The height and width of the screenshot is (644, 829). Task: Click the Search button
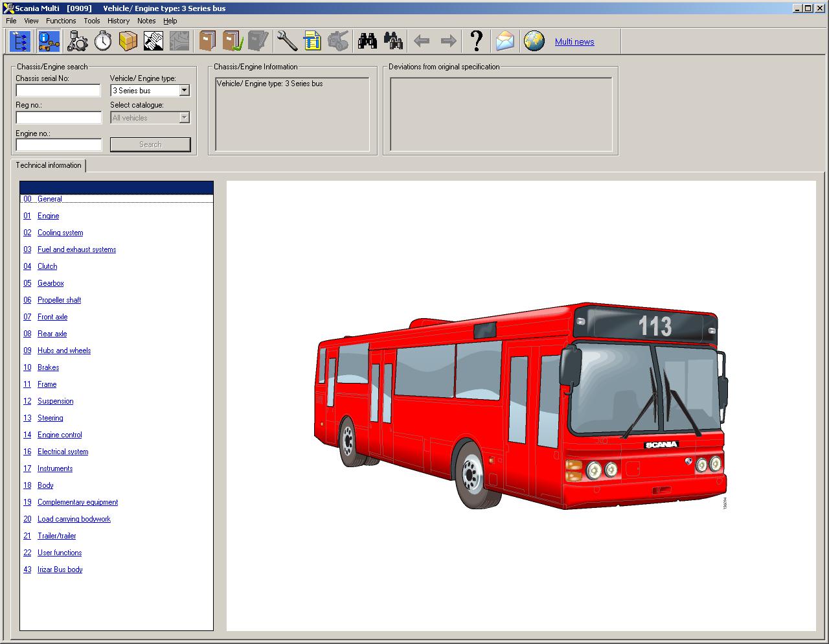coord(150,144)
